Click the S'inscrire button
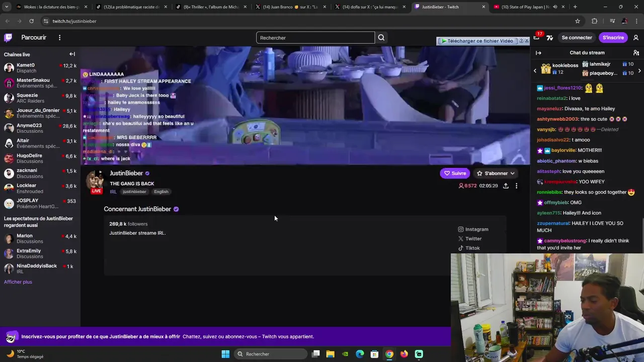The width and height of the screenshot is (644, 362). point(613,38)
